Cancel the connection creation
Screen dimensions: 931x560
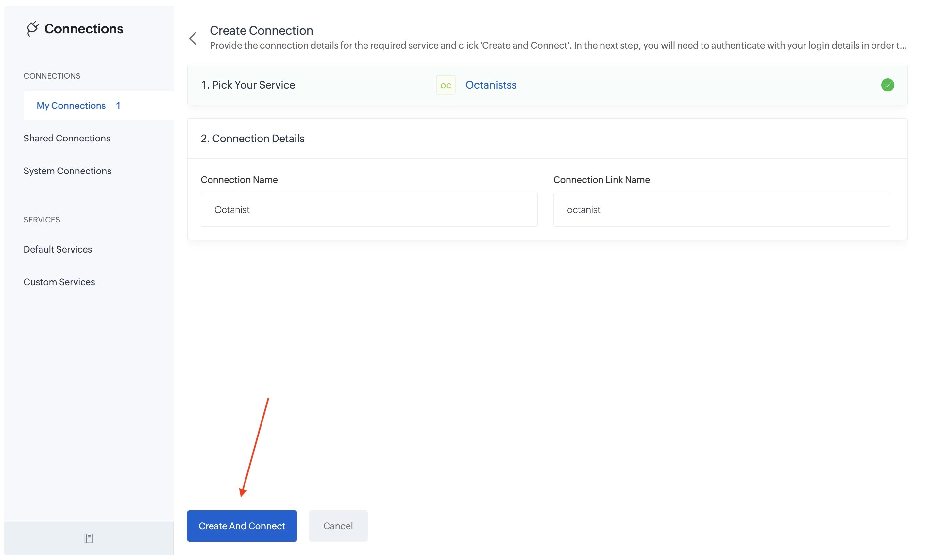[338, 526]
